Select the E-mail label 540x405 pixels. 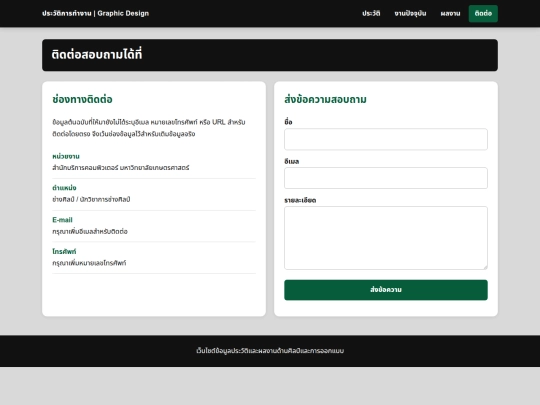(x=62, y=220)
